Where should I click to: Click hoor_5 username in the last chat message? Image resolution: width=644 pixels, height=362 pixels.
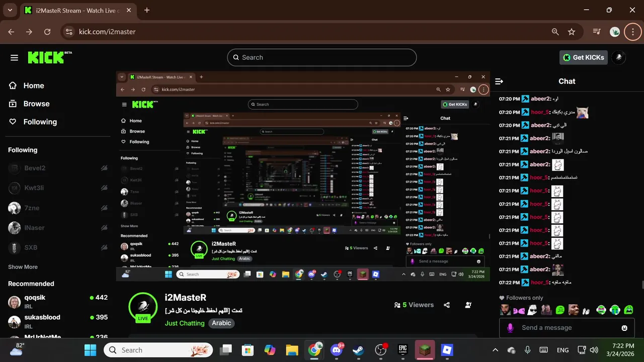[540, 282]
